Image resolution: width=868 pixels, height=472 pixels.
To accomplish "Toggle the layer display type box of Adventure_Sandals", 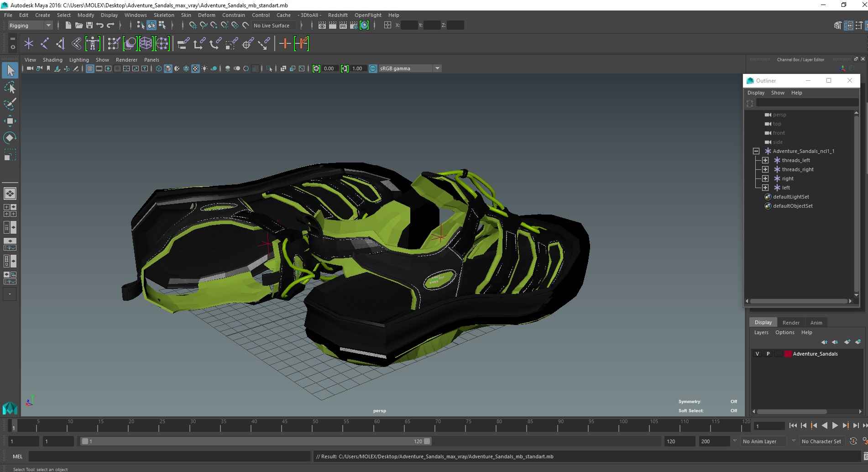I will coord(778,354).
